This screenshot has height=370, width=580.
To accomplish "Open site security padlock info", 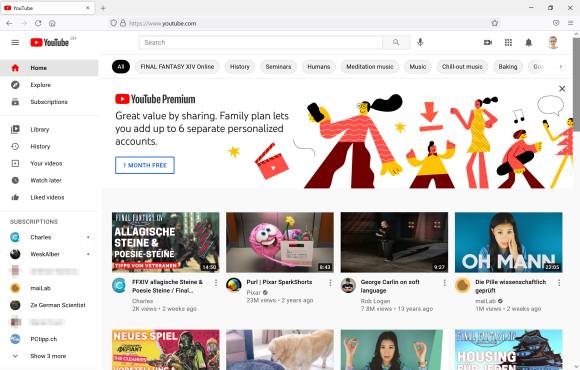I will click(122, 23).
